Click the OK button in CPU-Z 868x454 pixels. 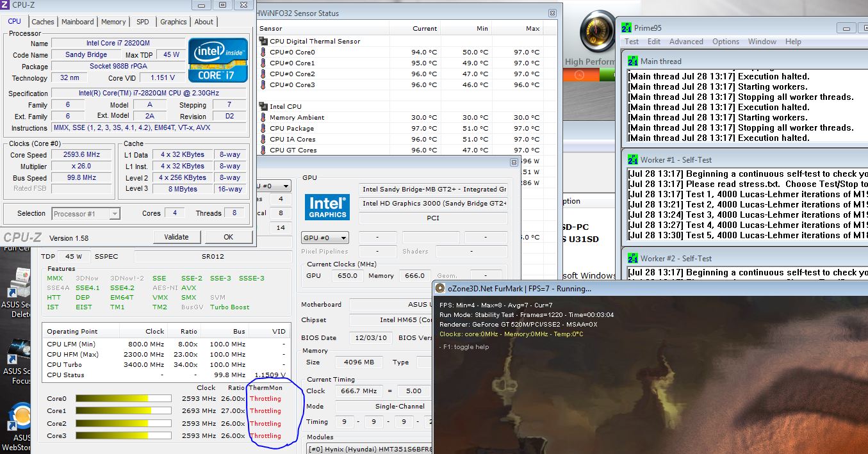point(229,237)
